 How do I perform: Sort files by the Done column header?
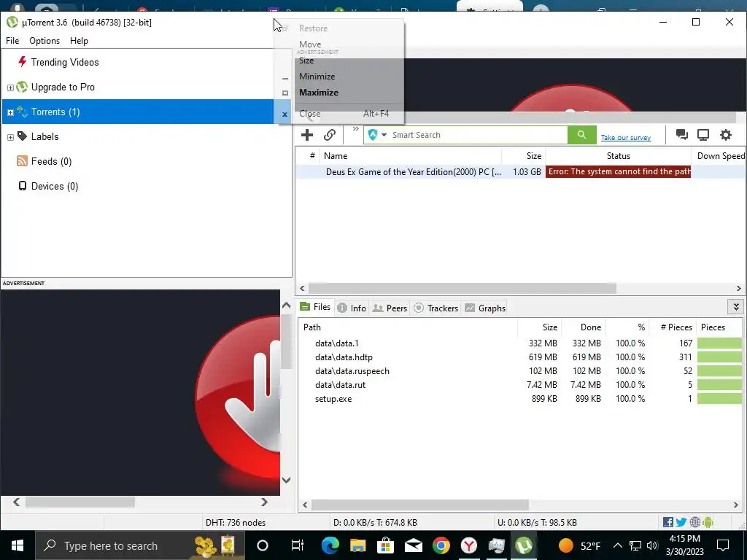(584, 327)
